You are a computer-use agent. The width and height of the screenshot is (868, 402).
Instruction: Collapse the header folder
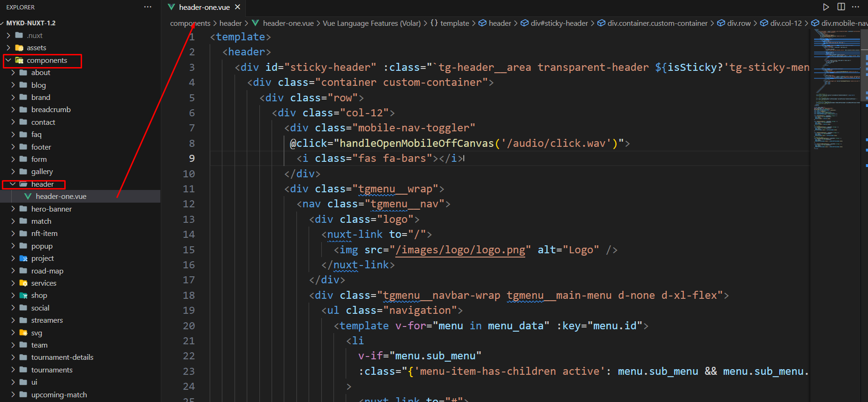(13, 184)
